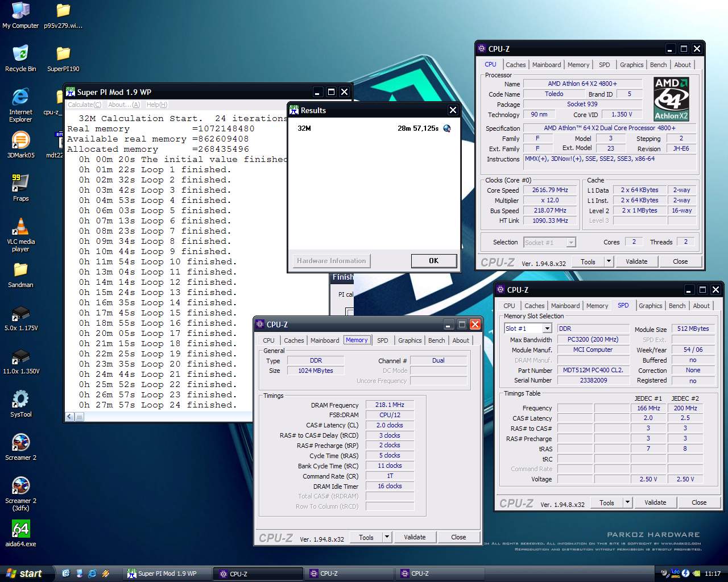Open Help menu in Super PI

click(157, 105)
